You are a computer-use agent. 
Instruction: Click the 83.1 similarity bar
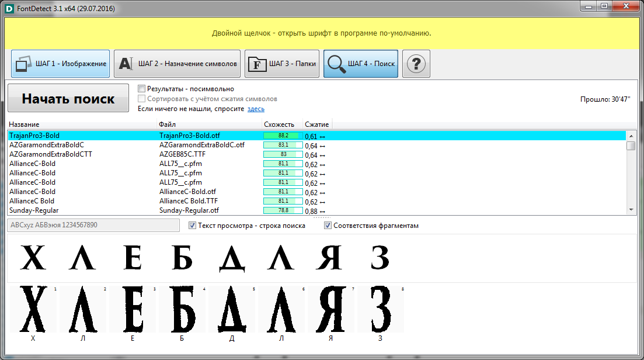(x=283, y=145)
